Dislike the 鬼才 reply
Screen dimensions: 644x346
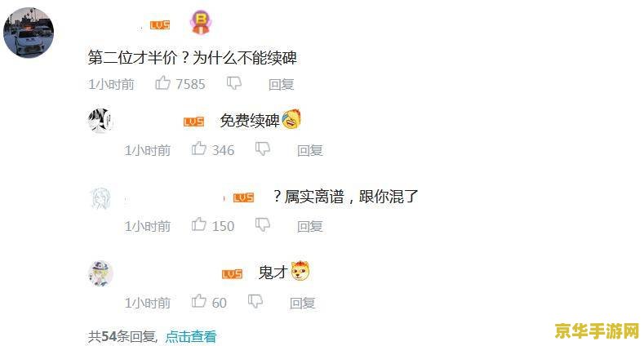click(x=255, y=302)
